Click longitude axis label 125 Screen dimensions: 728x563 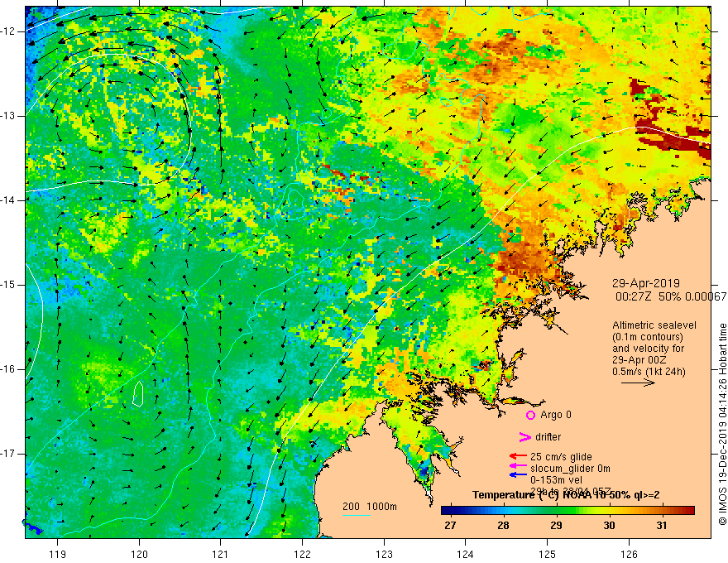[548, 554]
